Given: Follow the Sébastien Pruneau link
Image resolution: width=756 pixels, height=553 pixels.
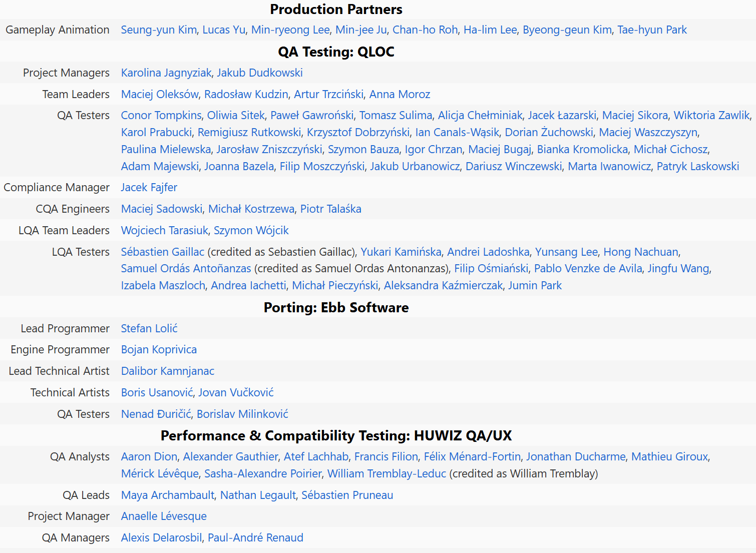Looking at the screenshot, I should [x=347, y=495].
